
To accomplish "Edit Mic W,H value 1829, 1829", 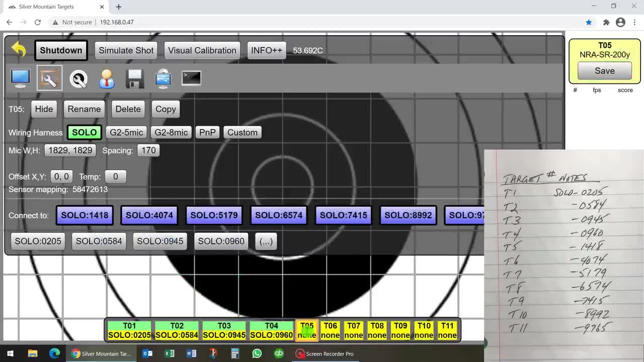I will 70,150.
